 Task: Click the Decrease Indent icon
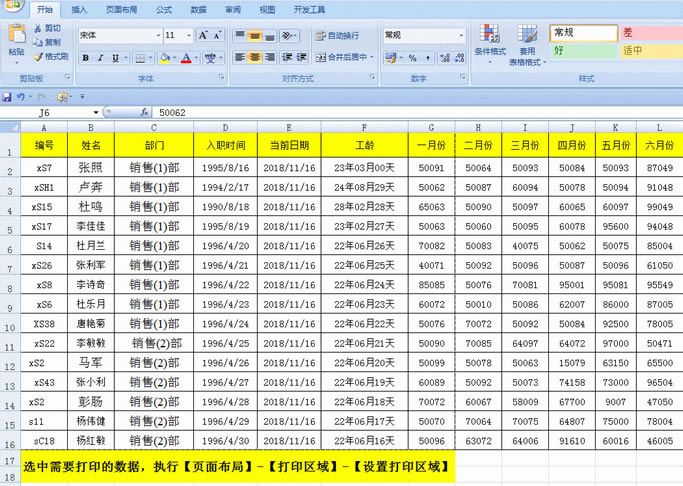287,57
